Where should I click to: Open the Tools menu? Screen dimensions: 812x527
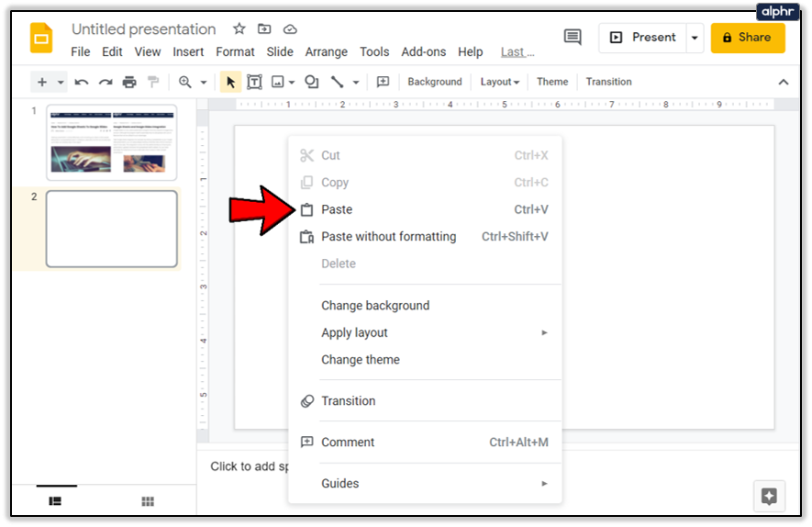tap(374, 51)
